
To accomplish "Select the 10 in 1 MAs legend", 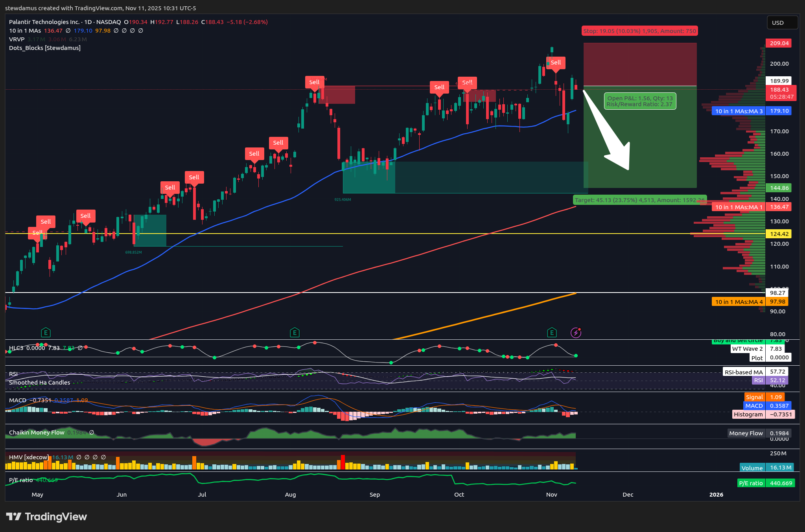I will 25,31.
